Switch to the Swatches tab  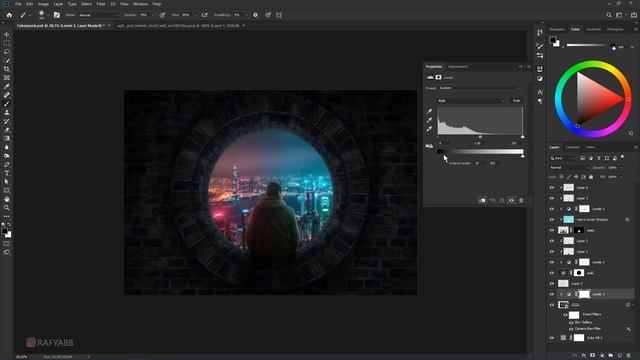tap(593, 29)
